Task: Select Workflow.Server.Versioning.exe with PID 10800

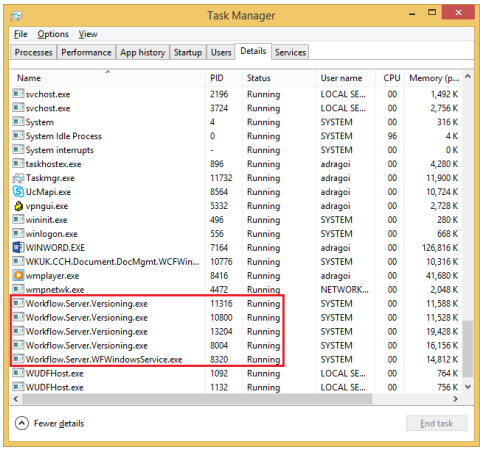Action: tap(236, 317)
